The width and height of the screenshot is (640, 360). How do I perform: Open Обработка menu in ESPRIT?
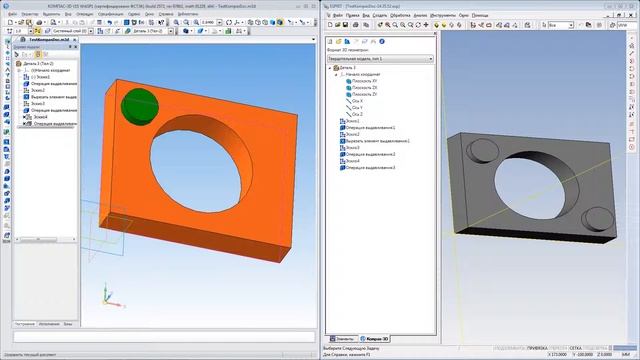[400, 15]
